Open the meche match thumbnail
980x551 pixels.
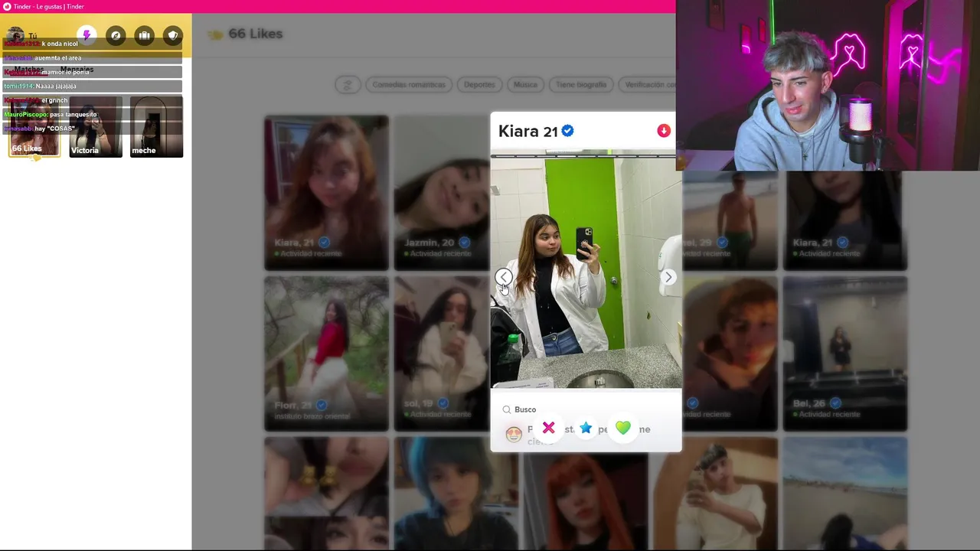[156, 126]
